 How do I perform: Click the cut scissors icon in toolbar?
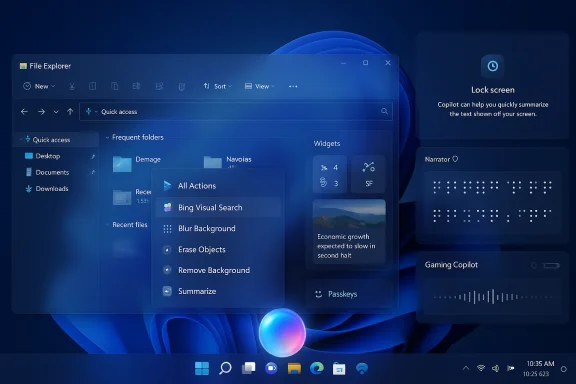(x=72, y=86)
